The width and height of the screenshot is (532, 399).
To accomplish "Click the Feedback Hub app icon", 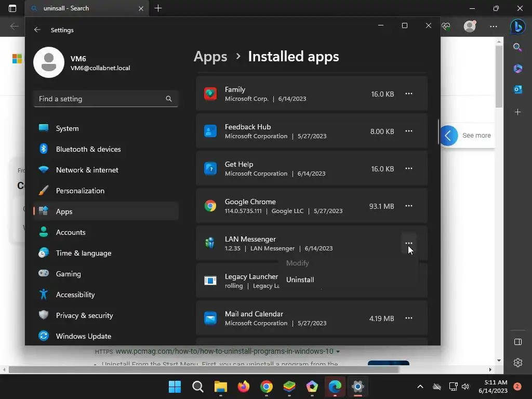I will coord(210,131).
